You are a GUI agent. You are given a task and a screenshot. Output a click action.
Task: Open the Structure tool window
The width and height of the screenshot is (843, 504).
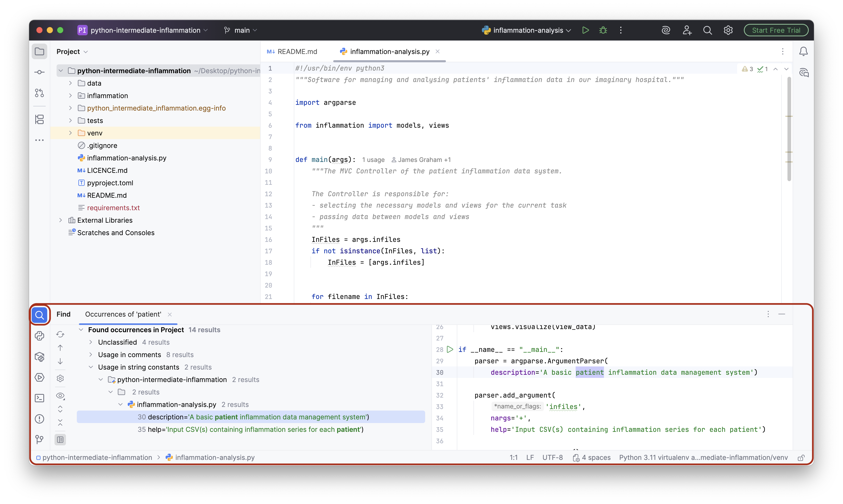click(x=40, y=120)
